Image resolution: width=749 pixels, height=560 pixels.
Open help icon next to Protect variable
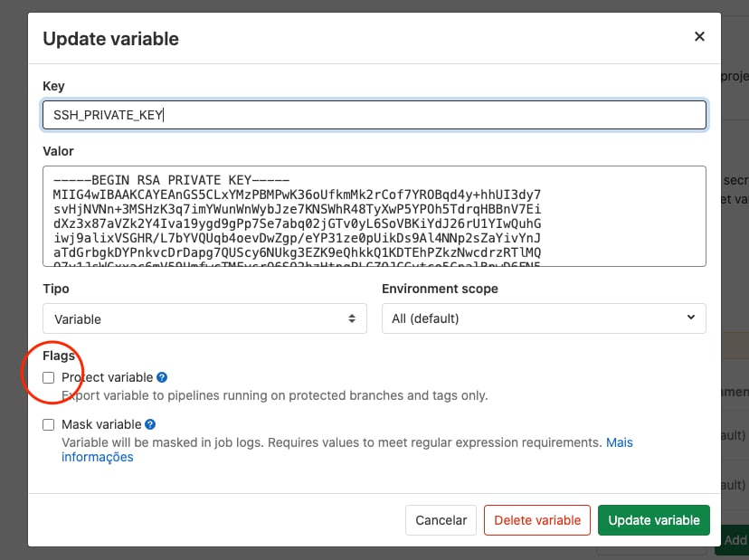tap(162, 377)
